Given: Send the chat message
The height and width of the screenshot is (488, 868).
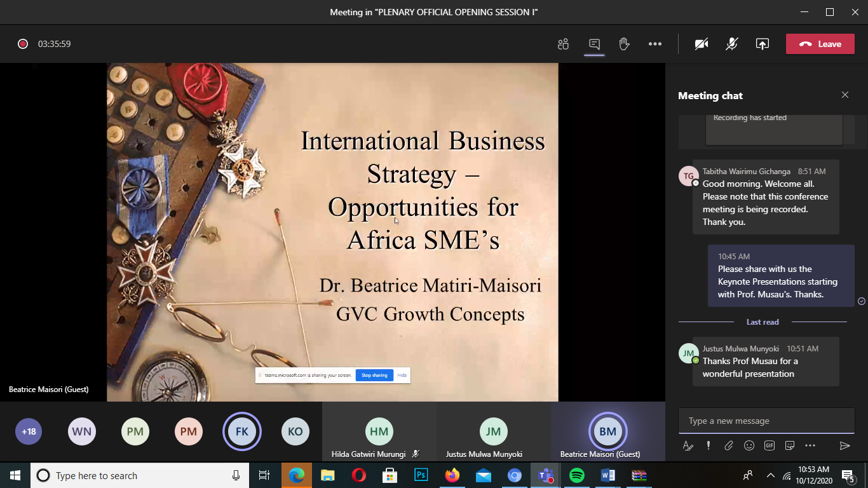Looking at the screenshot, I should click(844, 445).
